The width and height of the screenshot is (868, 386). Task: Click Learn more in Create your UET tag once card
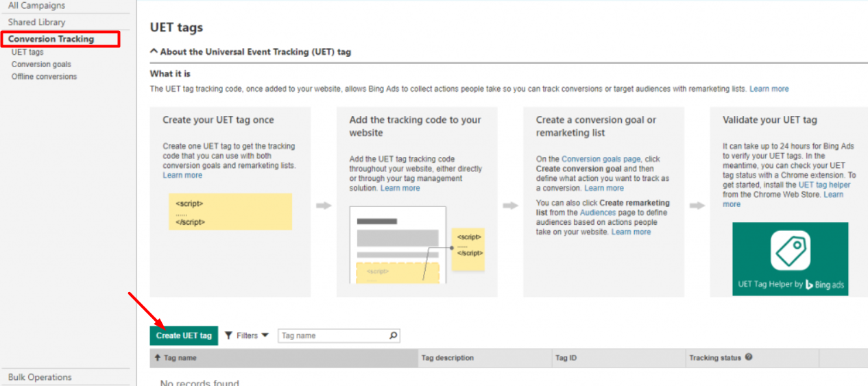click(x=182, y=176)
